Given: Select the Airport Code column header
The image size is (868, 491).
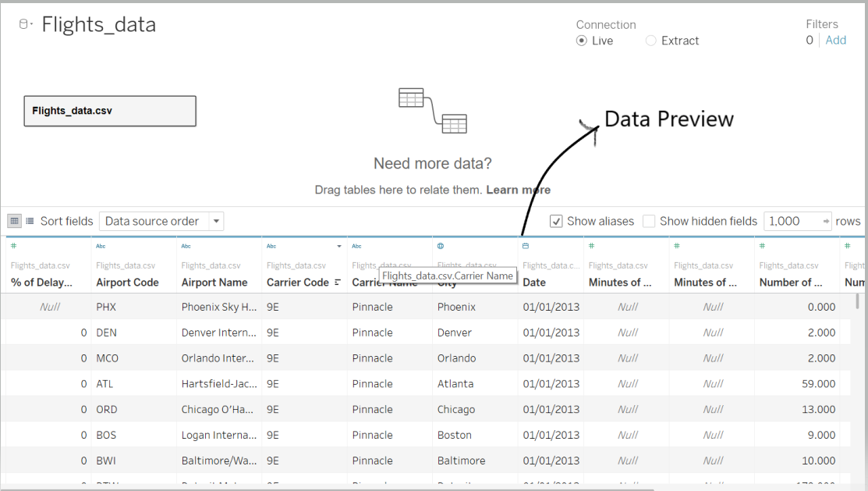Looking at the screenshot, I should [x=127, y=282].
